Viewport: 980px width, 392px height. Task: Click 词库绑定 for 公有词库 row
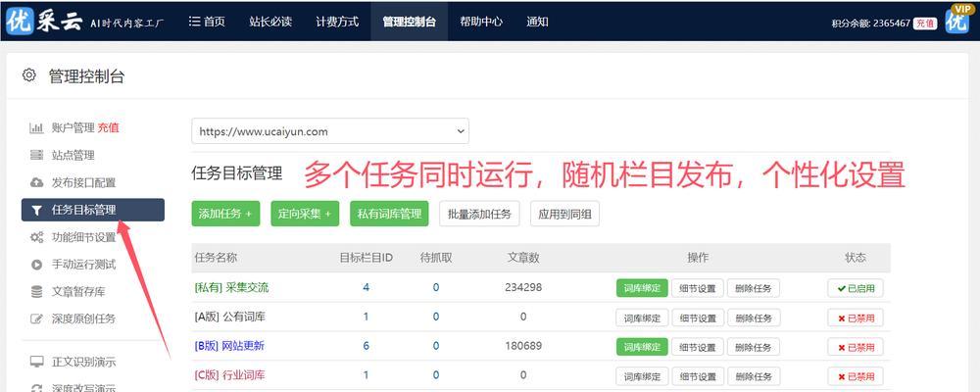point(642,318)
